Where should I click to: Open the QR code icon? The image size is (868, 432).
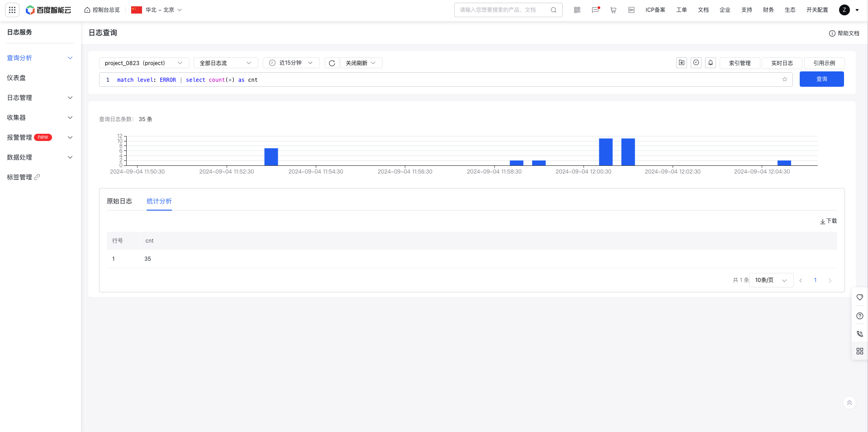pyautogui.click(x=577, y=10)
